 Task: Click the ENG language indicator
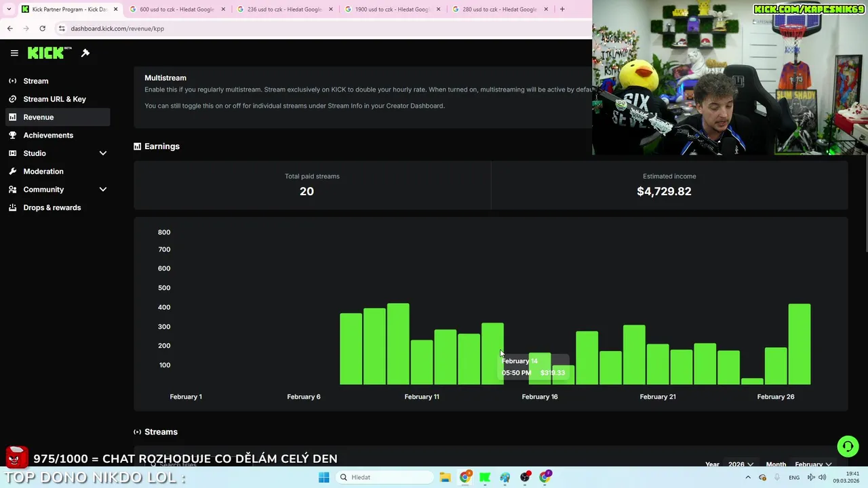tap(793, 477)
